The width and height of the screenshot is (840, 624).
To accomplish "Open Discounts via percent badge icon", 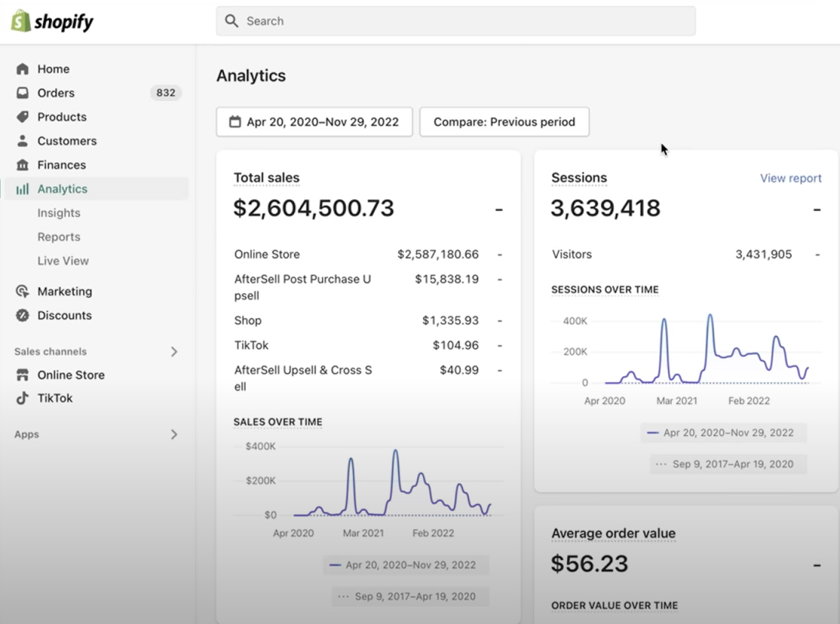I will pos(23,315).
